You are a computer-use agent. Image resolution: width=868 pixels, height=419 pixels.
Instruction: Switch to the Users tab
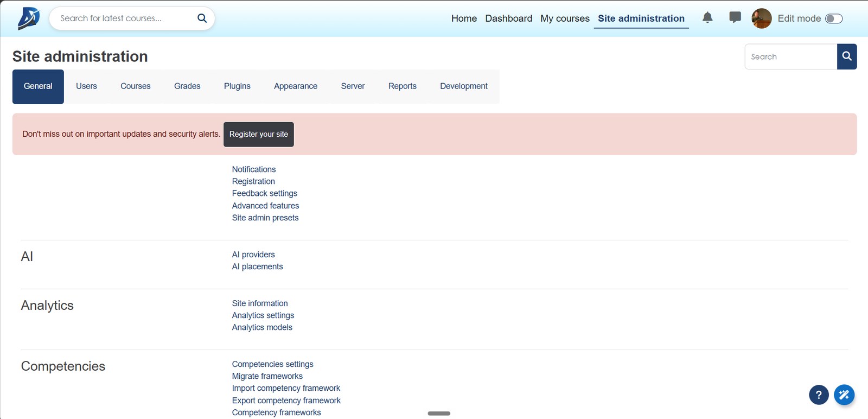[86, 86]
